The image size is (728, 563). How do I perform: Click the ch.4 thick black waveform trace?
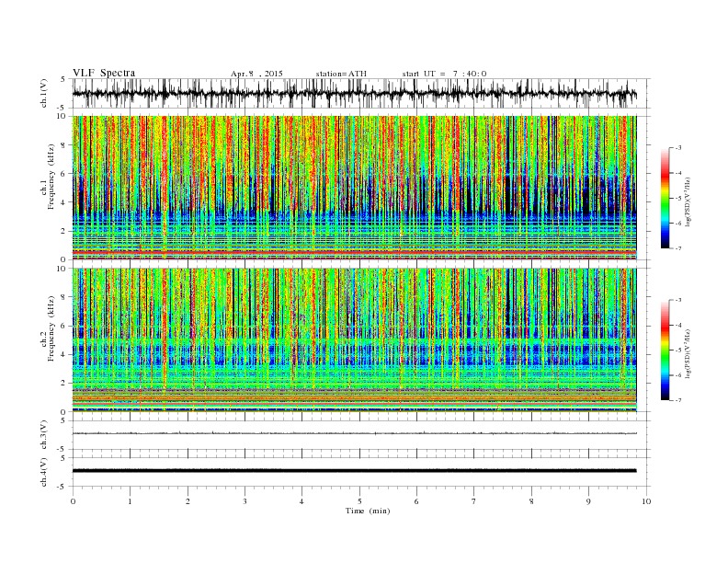tap(355, 471)
